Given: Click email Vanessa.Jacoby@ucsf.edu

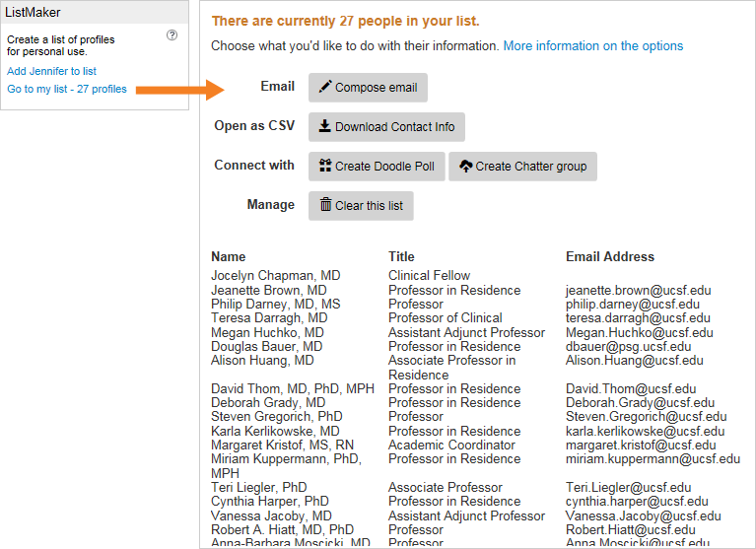Looking at the screenshot, I should click(644, 515).
